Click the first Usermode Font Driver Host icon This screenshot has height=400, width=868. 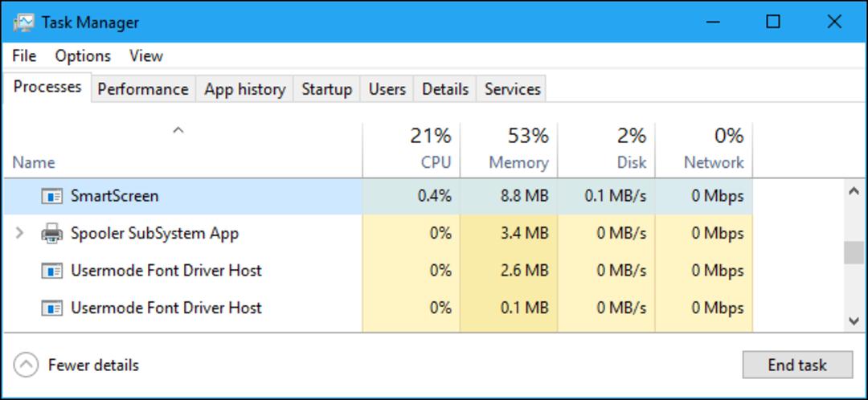coord(51,271)
